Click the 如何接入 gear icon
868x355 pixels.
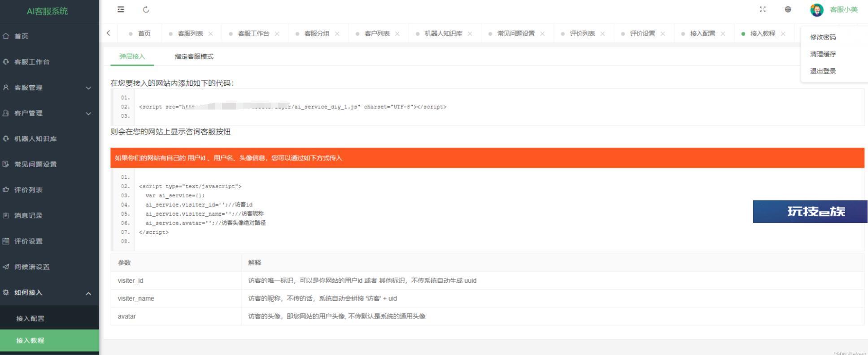pos(6,292)
